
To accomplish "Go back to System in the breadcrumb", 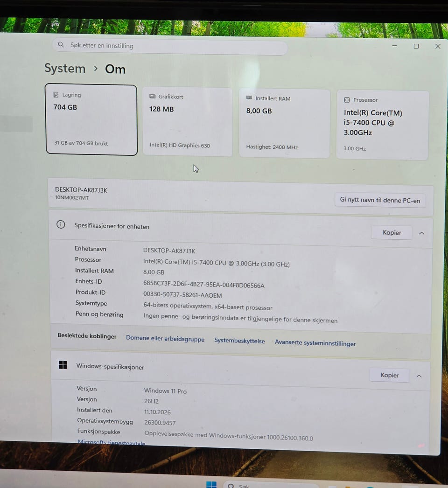I will pyautogui.click(x=65, y=68).
